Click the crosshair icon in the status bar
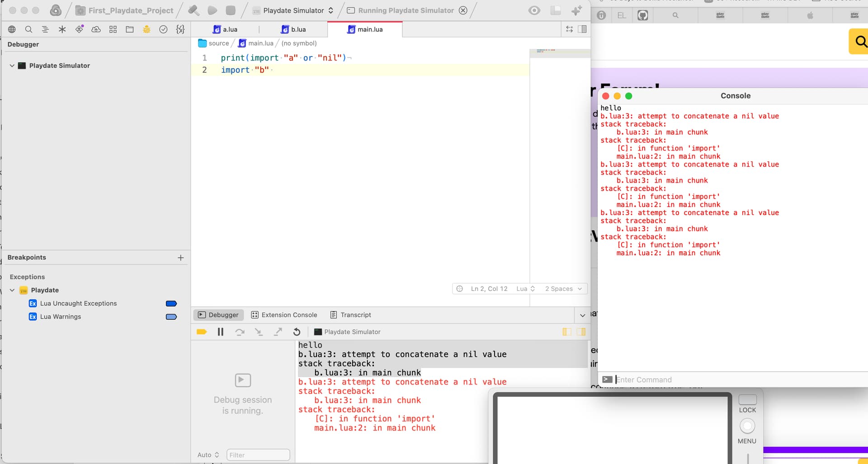868x464 pixels. 460,289
